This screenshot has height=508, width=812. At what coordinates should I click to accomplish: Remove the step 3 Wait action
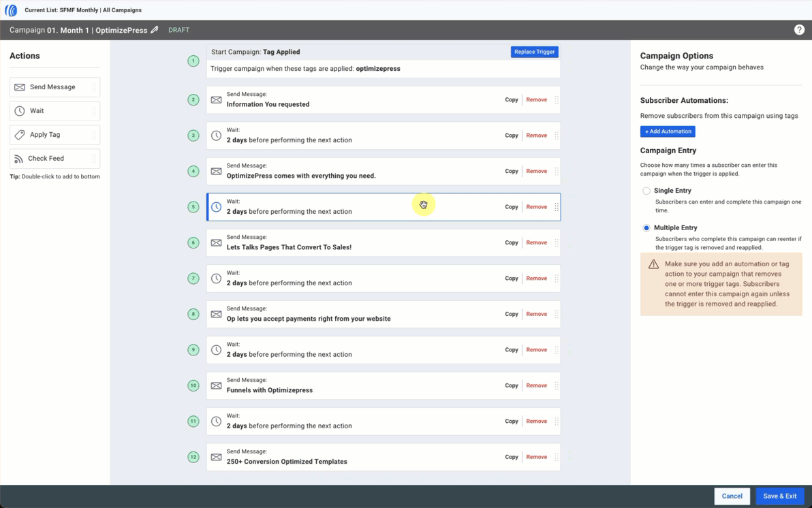click(x=537, y=135)
